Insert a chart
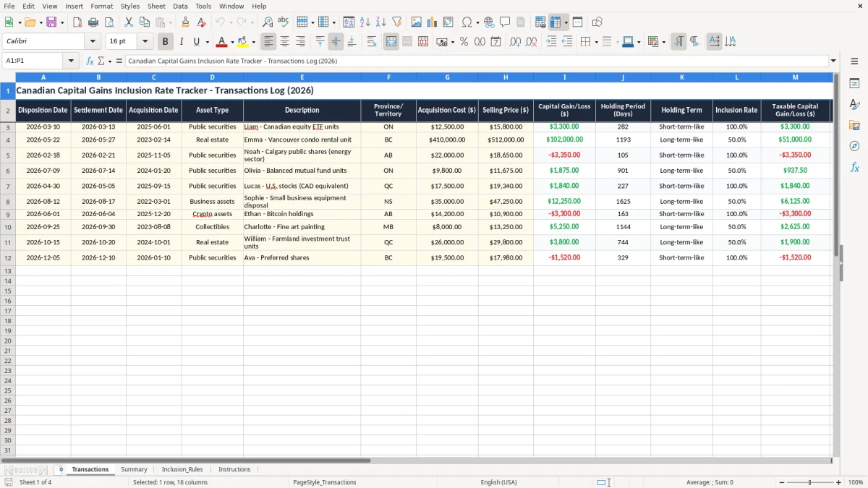This screenshot has width=868, height=488. coord(433,22)
